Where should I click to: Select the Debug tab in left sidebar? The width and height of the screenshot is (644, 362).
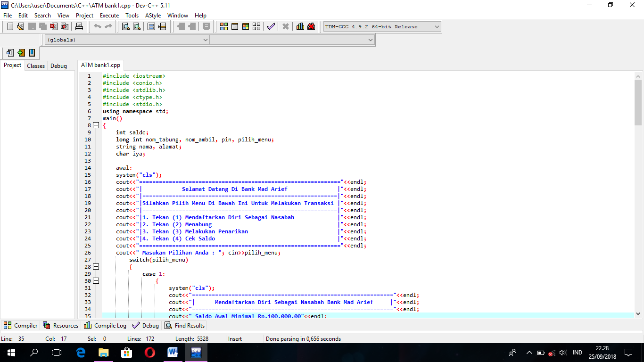coord(58,66)
